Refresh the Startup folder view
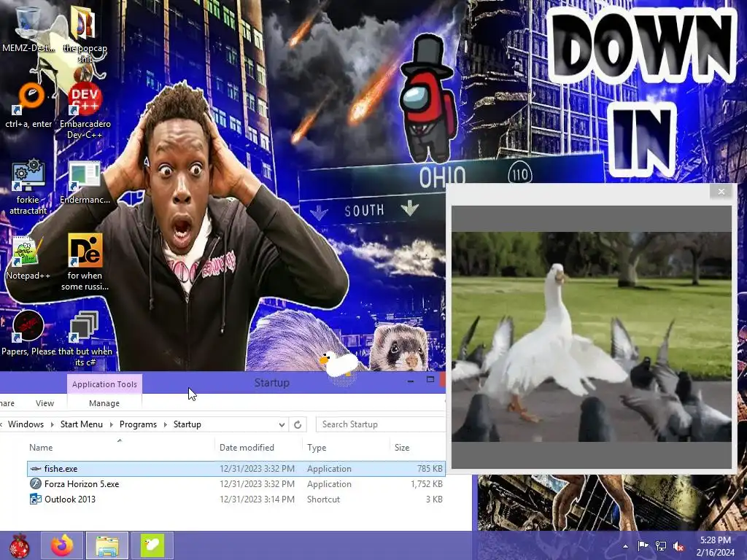Image resolution: width=747 pixels, height=560 pixels. pos(298,424)
